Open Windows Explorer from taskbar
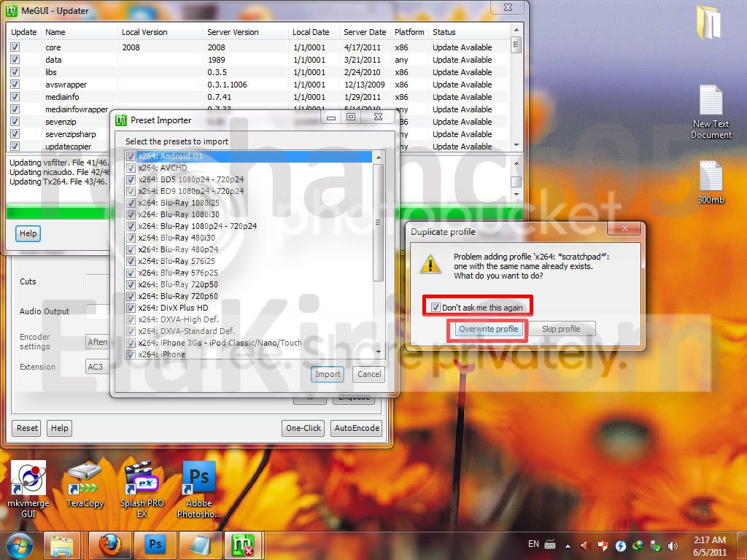The height and width of the screenshot is (560, 747). 63,545
